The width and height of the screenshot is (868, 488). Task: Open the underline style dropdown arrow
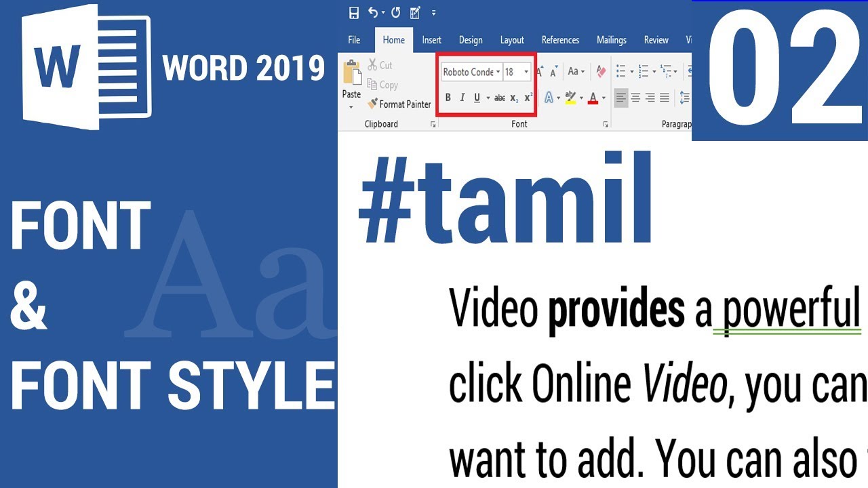click(488, 99)
